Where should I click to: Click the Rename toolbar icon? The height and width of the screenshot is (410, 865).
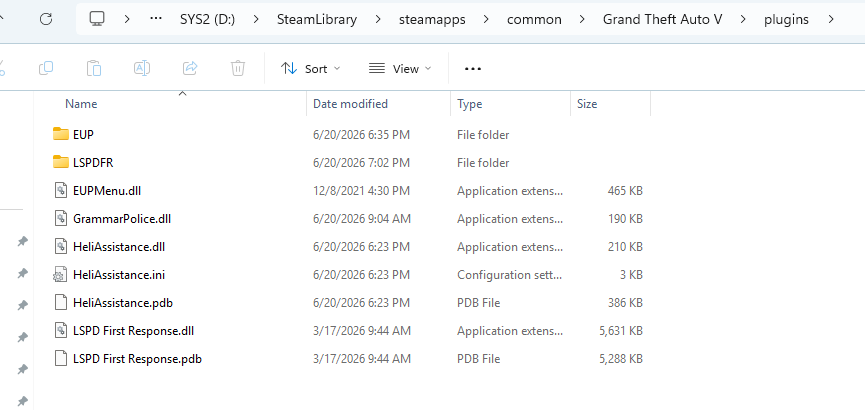tap(142, 68)
